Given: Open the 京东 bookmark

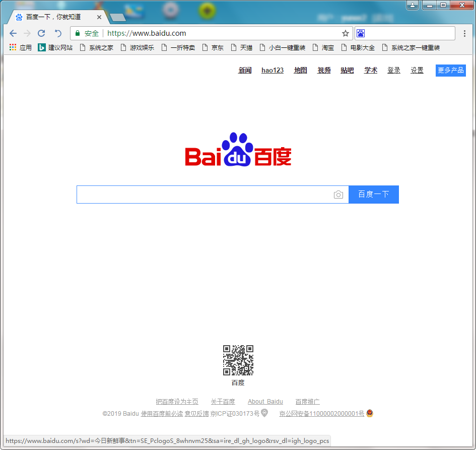Looking at the screenshot, I should (213, 47).
